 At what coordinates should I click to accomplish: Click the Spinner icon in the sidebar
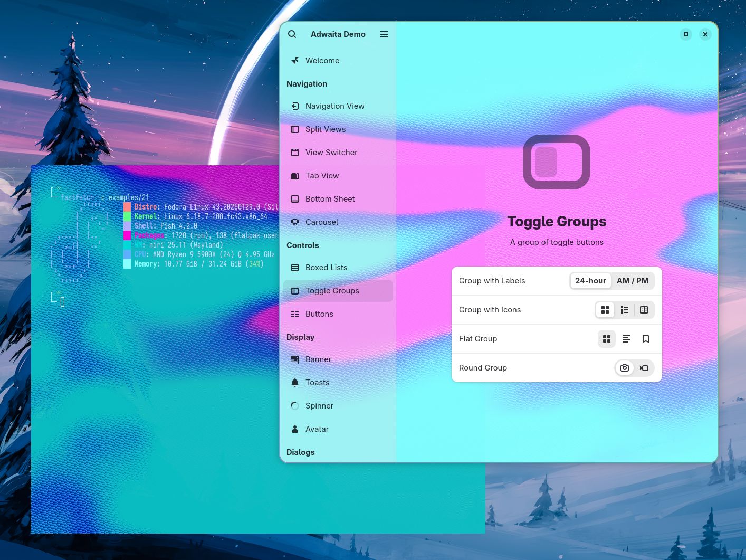tap(295, 406)
